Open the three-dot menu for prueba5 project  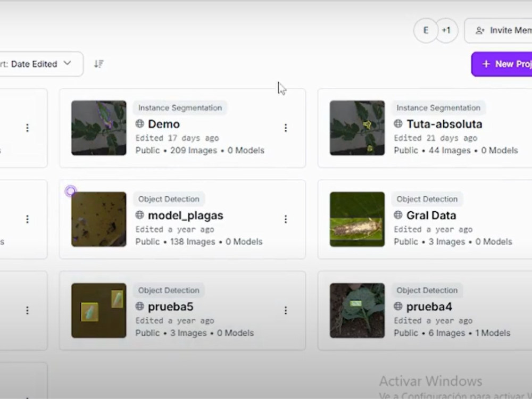286,311
